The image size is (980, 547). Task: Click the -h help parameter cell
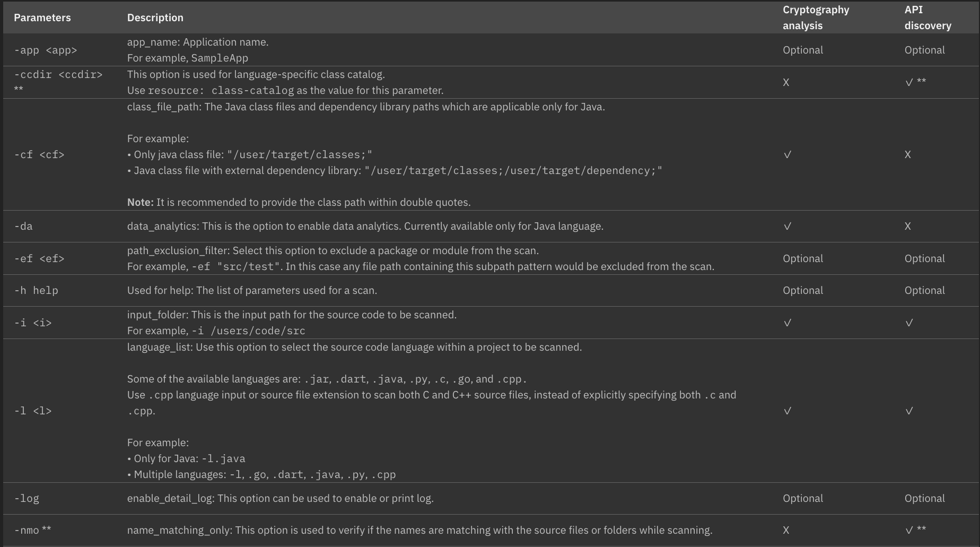(36, 291)
